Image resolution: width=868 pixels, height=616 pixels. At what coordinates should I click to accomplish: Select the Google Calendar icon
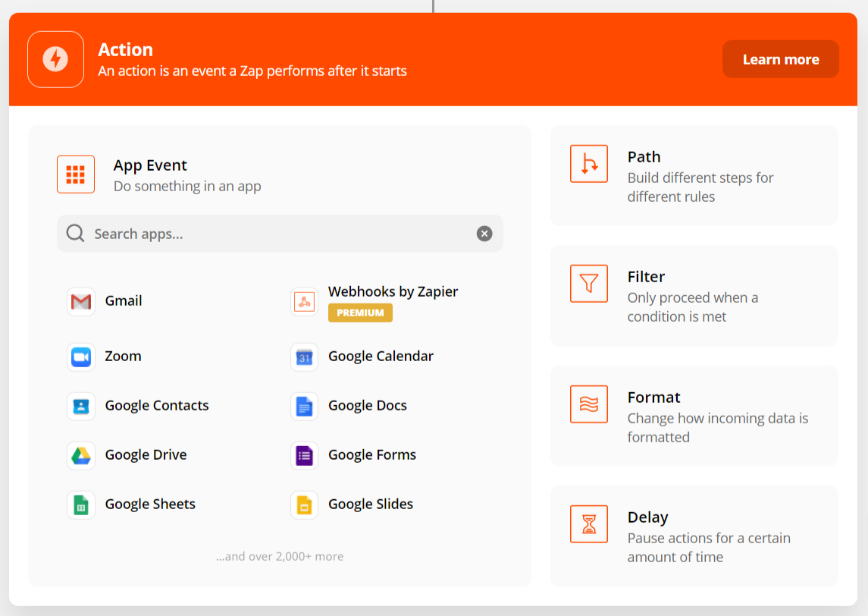coord(305,357)
